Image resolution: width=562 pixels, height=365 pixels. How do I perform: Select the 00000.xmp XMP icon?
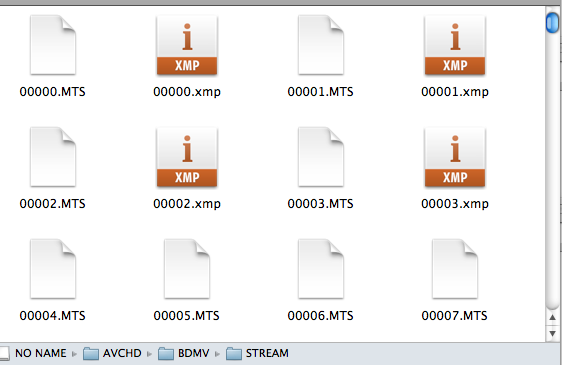click(187, 45)
